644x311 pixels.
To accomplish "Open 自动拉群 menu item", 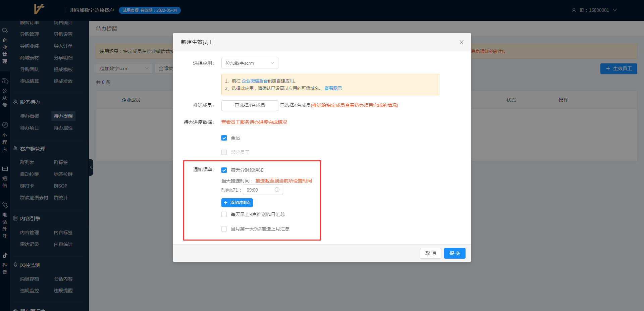I will click(x=30, y=174).
